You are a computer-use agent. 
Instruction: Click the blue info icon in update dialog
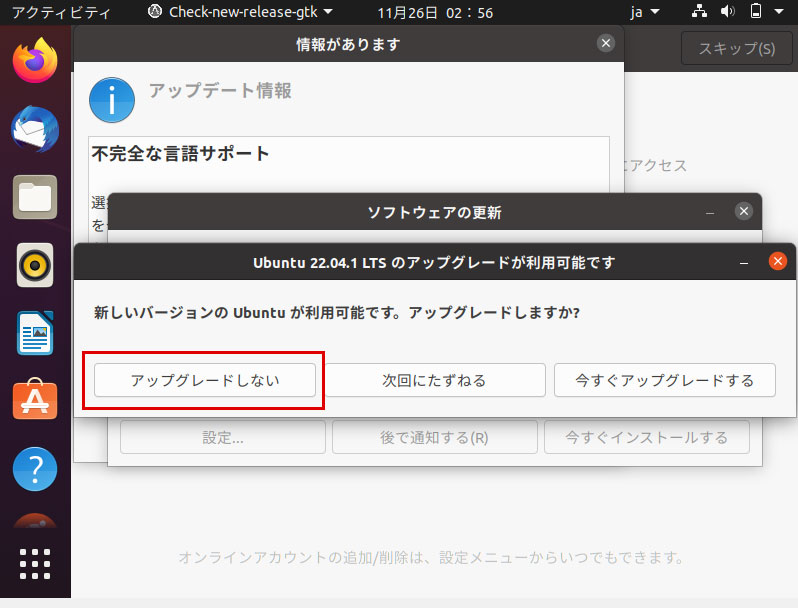point(112,100)
